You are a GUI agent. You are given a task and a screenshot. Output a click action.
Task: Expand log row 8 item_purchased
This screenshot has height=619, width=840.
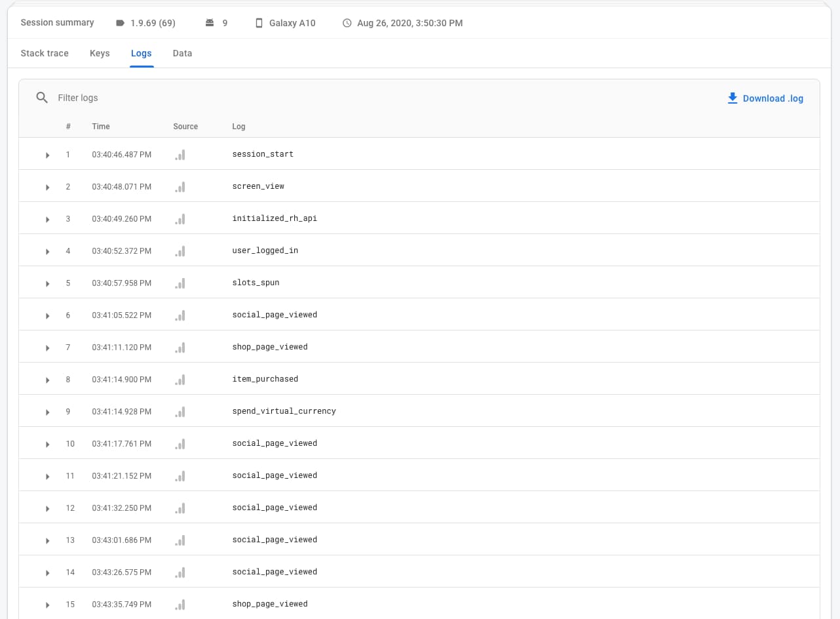[47, 380]
